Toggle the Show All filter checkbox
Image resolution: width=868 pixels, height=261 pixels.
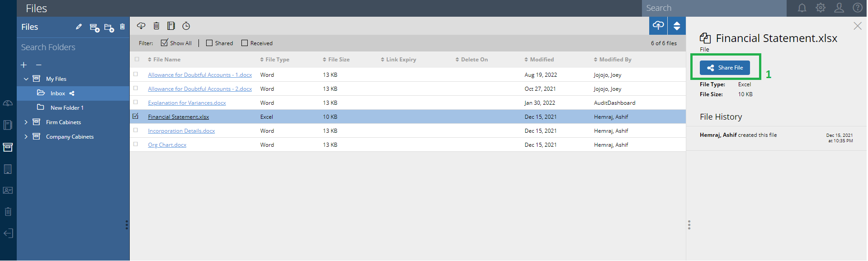pyautogui.click(x=165, y=43)
